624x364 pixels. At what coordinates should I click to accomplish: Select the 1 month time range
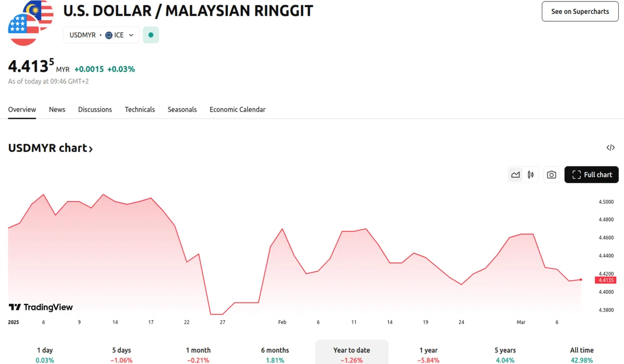tap(198, 355)
